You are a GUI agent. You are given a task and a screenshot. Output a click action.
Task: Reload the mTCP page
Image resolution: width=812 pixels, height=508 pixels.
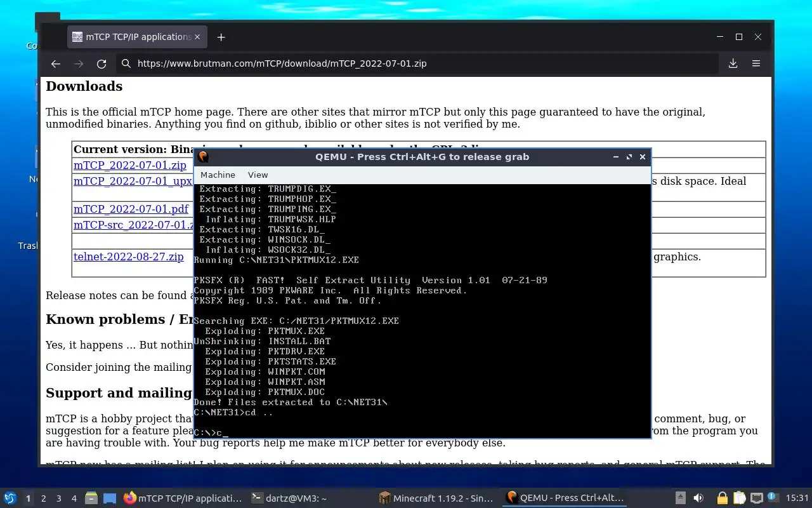101,63
